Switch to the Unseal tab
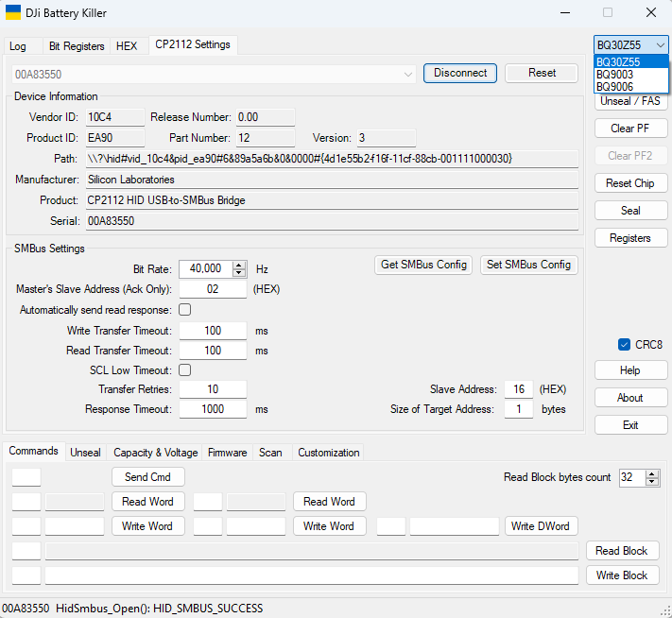The height and width of the screenshot is (618, 672). coord(85,453)
